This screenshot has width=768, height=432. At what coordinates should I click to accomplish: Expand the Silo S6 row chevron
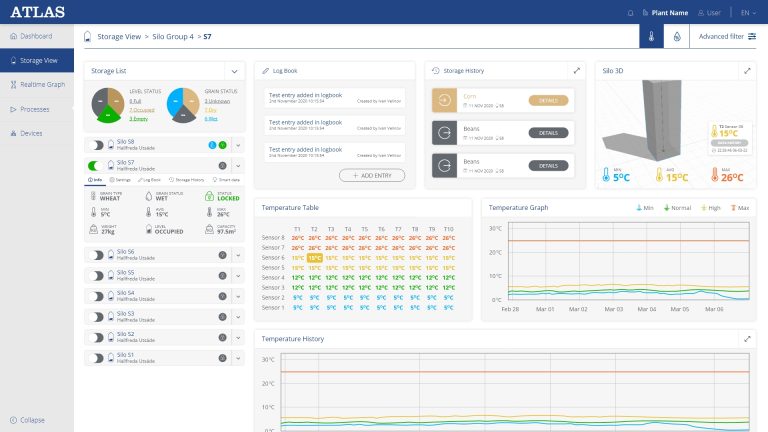[238, 254]
